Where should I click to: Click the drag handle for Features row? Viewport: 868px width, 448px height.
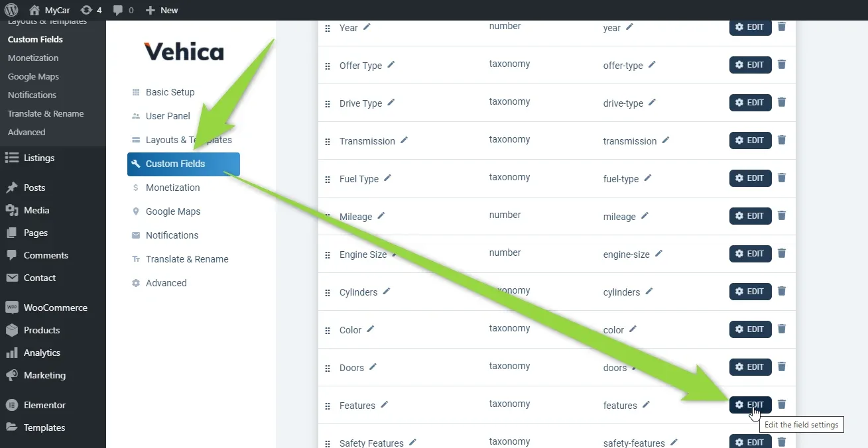click(328, 406)
